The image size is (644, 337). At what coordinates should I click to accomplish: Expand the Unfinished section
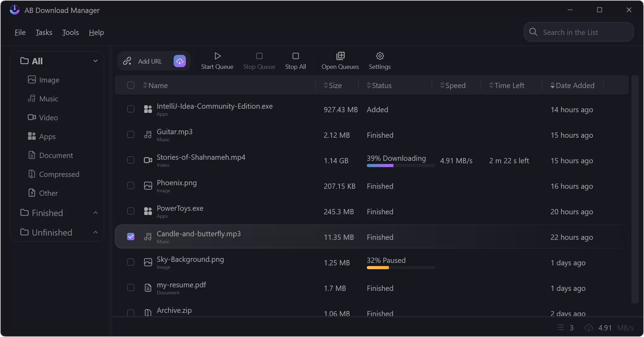tap(95, 232)
